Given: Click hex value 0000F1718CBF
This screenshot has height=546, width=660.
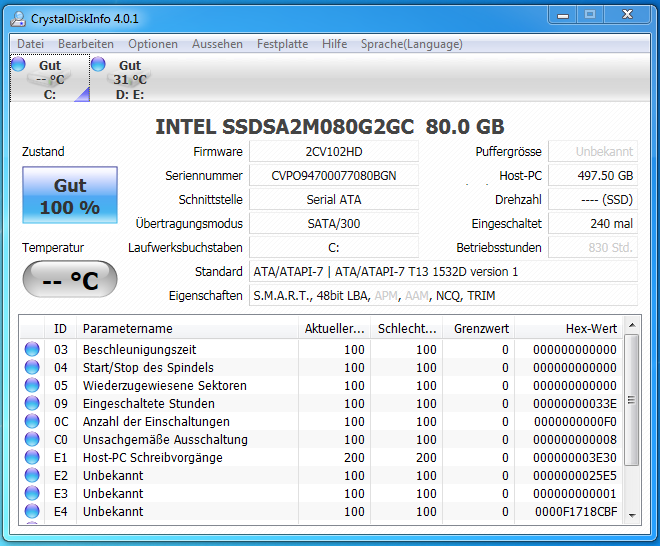Looking at the screenshot, I should [x=576, y=511].
